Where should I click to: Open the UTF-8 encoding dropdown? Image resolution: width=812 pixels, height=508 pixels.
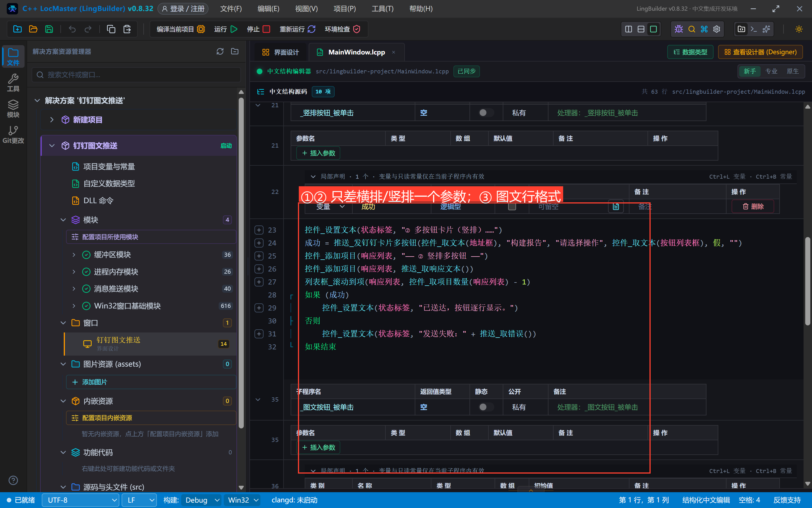81,500
